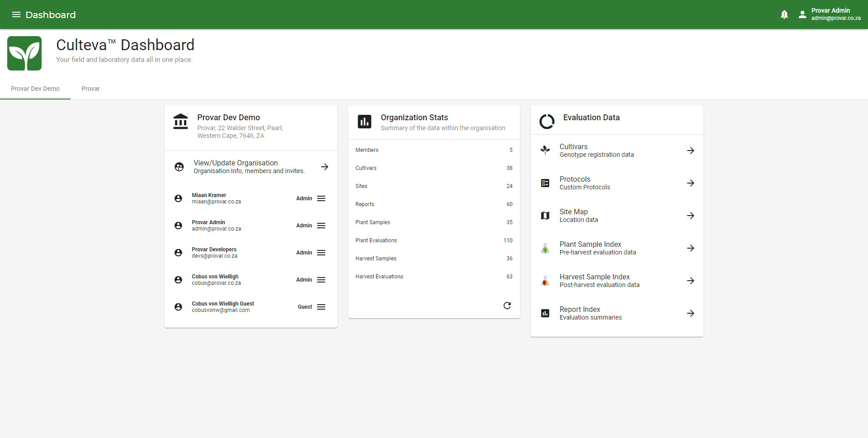Click the user account avatar icon
The width and height of the screenshot is (868, 438).
tap(802, 14)
